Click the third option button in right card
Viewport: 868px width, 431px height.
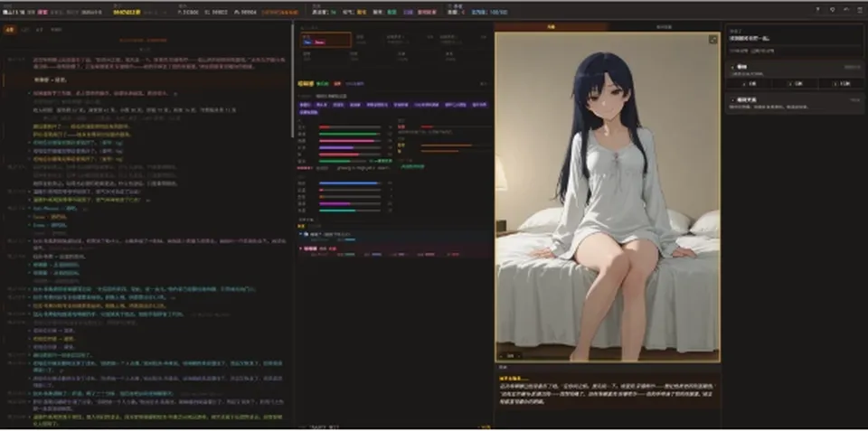(840, 83)
